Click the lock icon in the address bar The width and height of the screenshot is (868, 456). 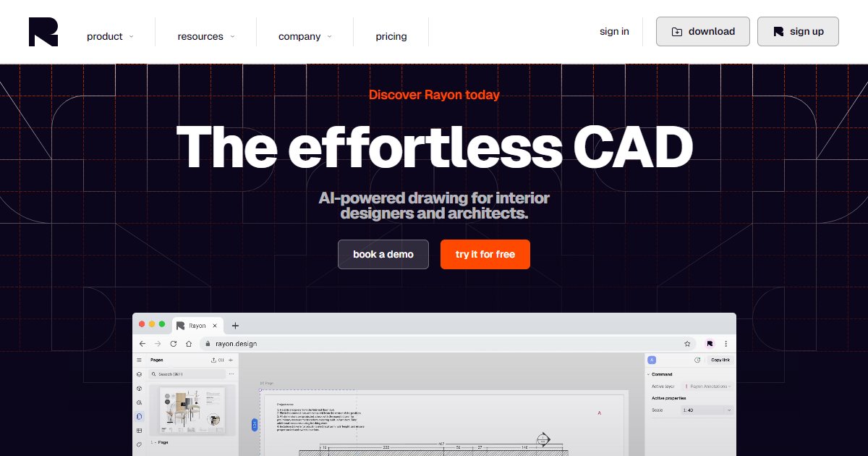(208, 344)
